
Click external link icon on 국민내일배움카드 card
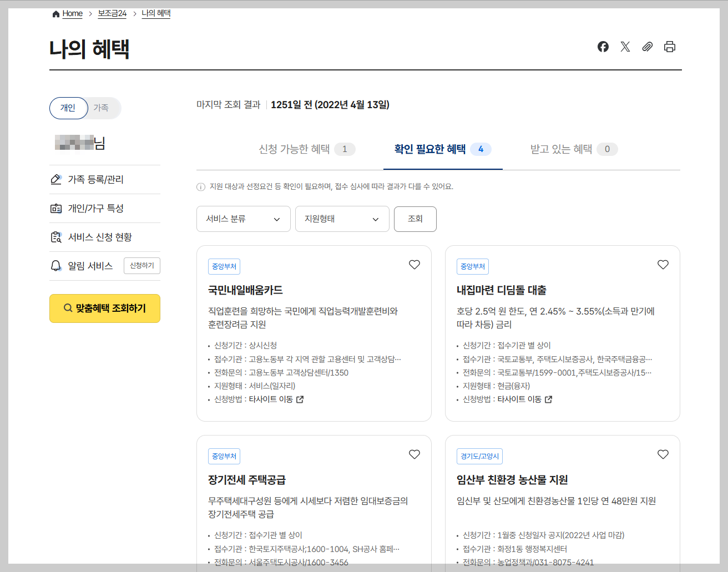(x=300, y=399)
